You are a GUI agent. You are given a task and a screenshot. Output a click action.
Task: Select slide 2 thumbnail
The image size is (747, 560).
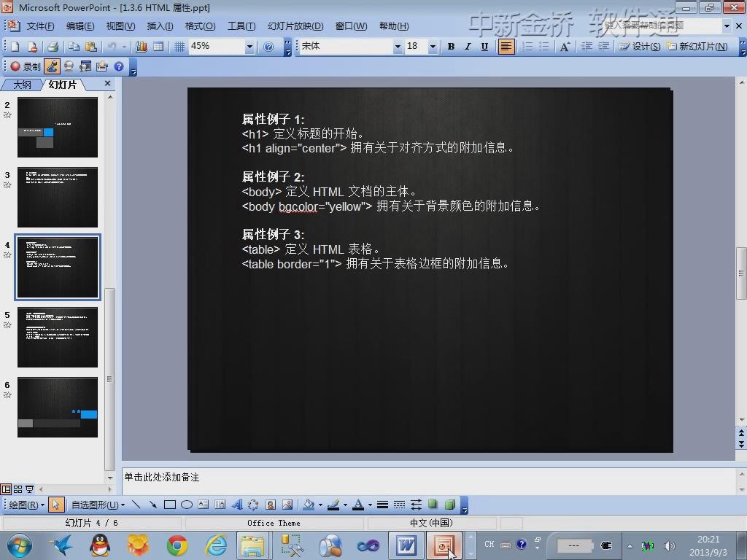click(58, 127)
